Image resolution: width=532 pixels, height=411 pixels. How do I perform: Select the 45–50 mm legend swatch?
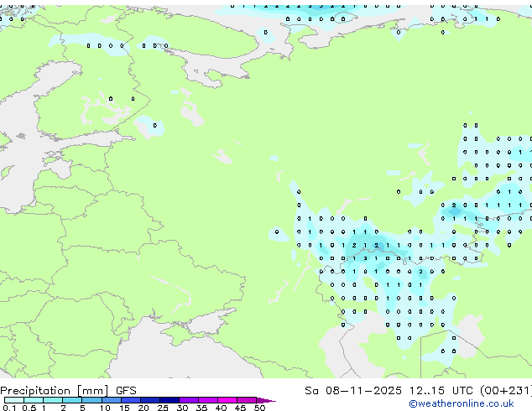point(247,400)
